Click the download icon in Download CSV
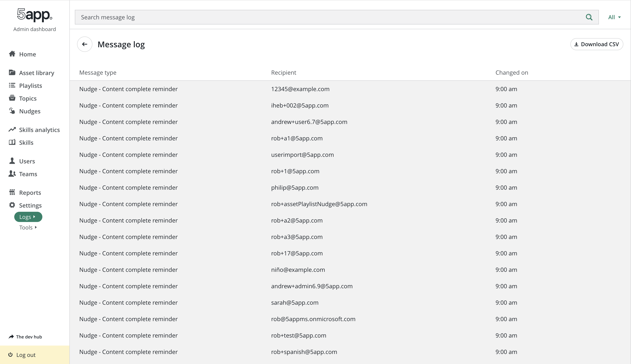The width and height of the screenshot is (631, 364). [576, 44]
